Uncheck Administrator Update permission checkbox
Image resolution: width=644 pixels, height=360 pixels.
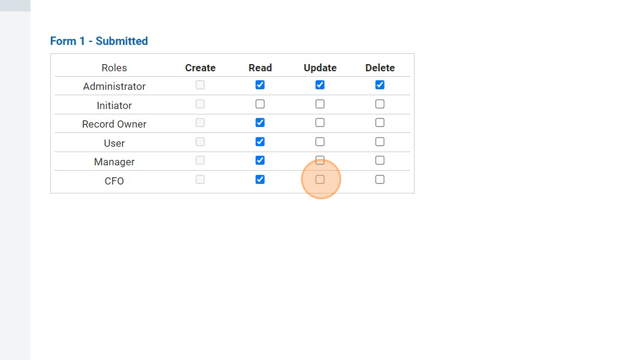[320, 85]
